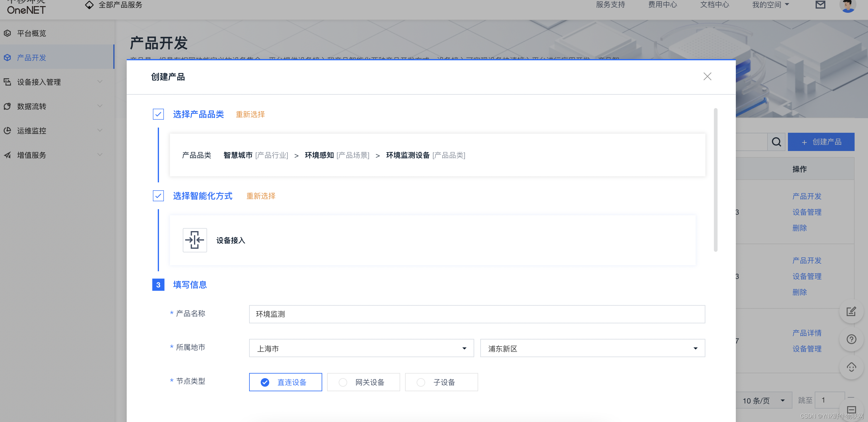Screen dimensions: 868x422
Task: Close the create product dialog
Action: (x=707, y=76)
